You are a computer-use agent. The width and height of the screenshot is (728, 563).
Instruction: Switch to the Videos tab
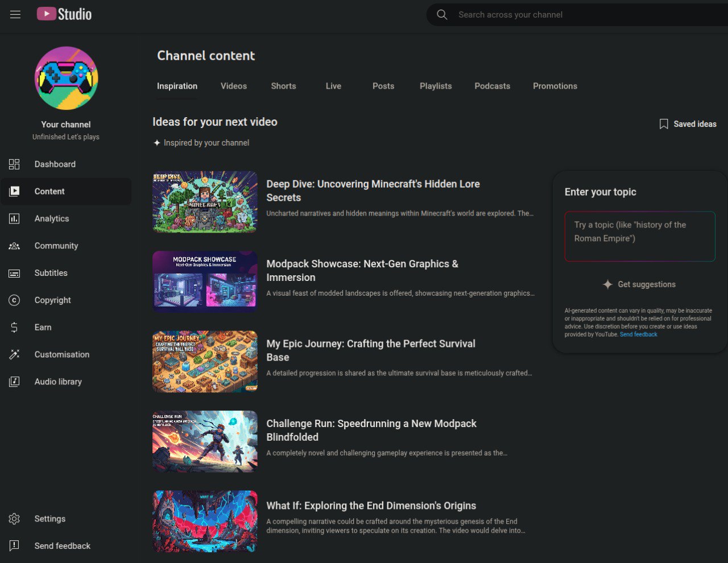234,86
